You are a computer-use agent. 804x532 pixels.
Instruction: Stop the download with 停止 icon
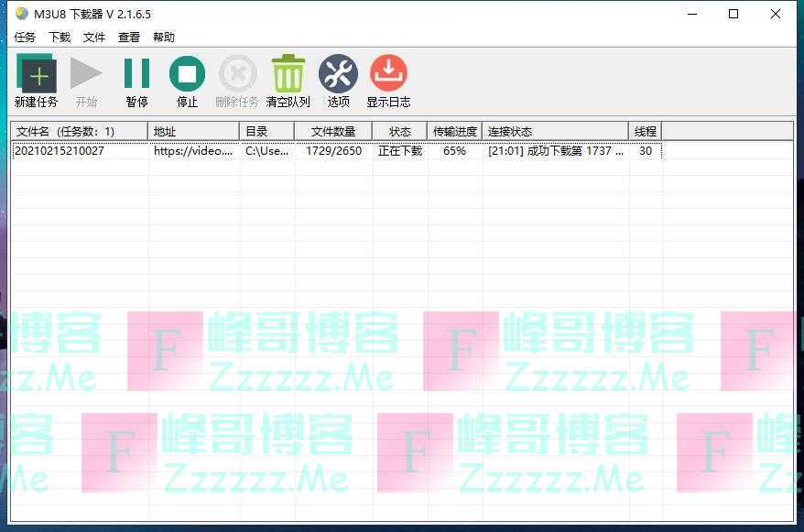pos(187,74)
